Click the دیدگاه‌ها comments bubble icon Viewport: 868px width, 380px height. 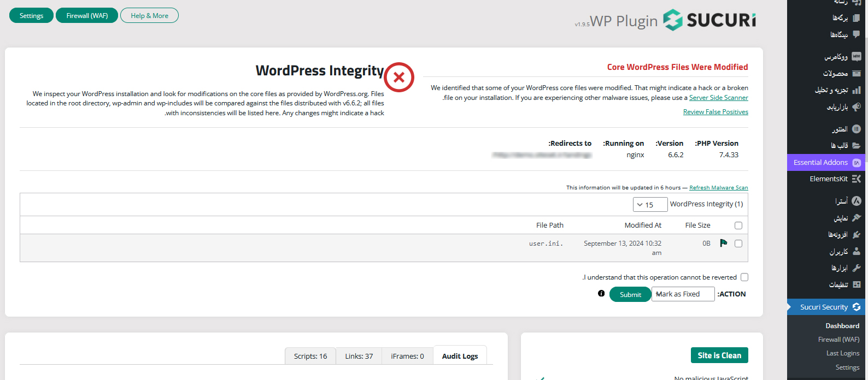tap(857, 34)
